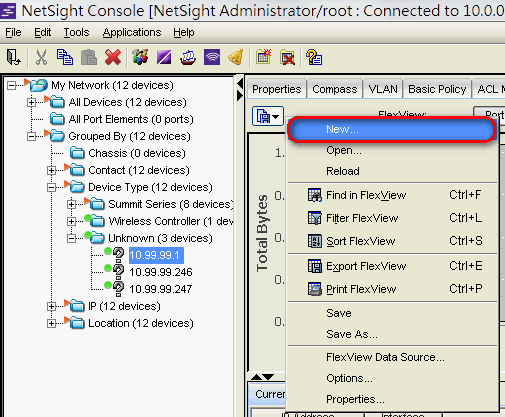Switch to the Properties tab
This screenshot has height=417, width=505.
coord(277,89)
